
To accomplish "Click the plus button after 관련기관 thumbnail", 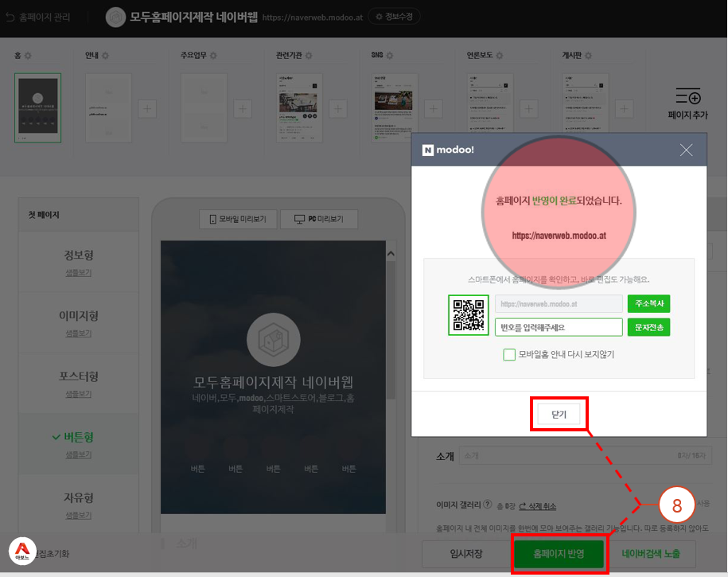I will (338, 109).
